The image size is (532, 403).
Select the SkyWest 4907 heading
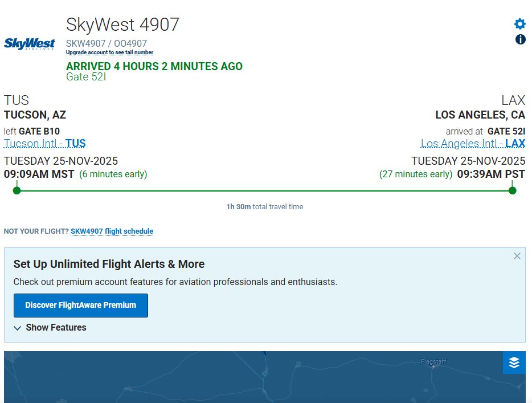tap(122, 25)
